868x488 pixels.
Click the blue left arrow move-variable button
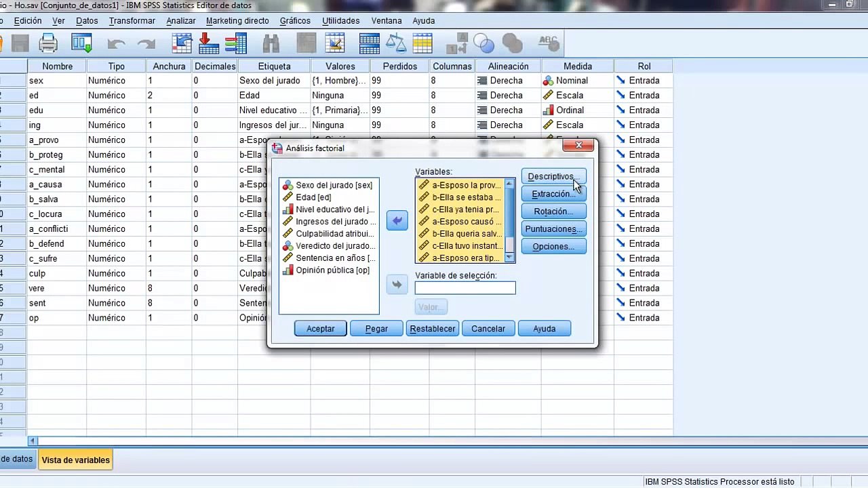pyautogui.click(x=397, y=220)
